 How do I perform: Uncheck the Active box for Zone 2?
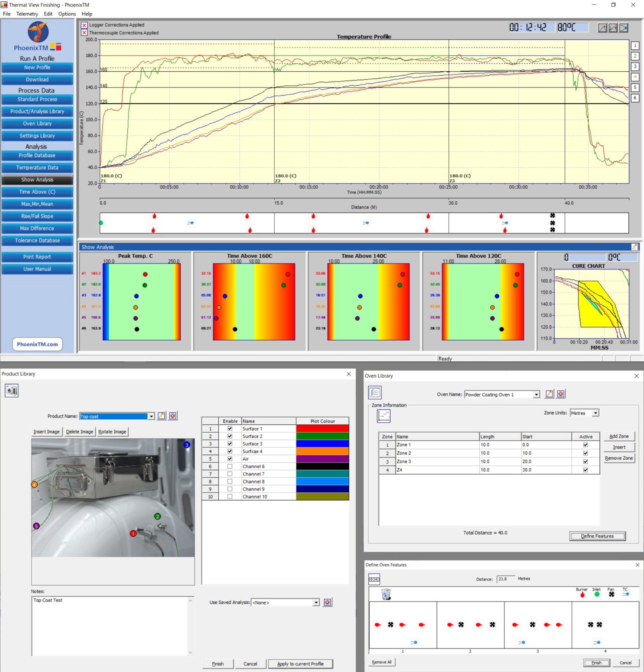click(585, 453)
